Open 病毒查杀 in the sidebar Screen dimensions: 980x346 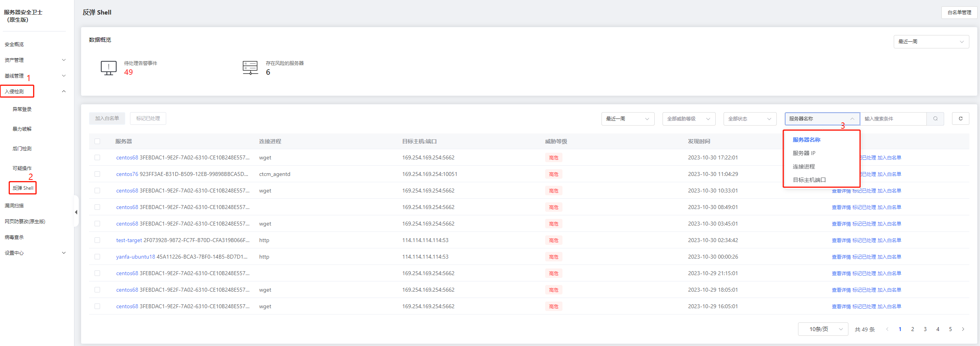[x=14, y=237]
